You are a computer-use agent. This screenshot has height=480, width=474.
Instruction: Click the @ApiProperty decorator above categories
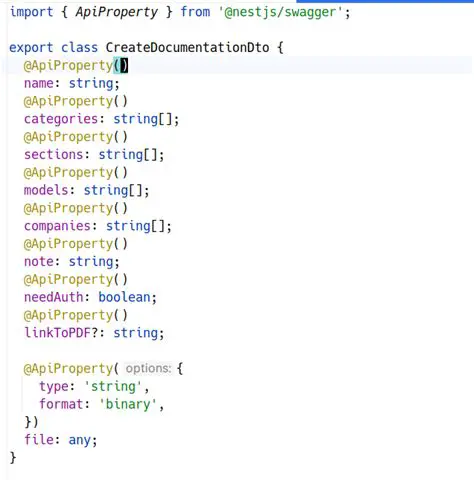(68, 101)
